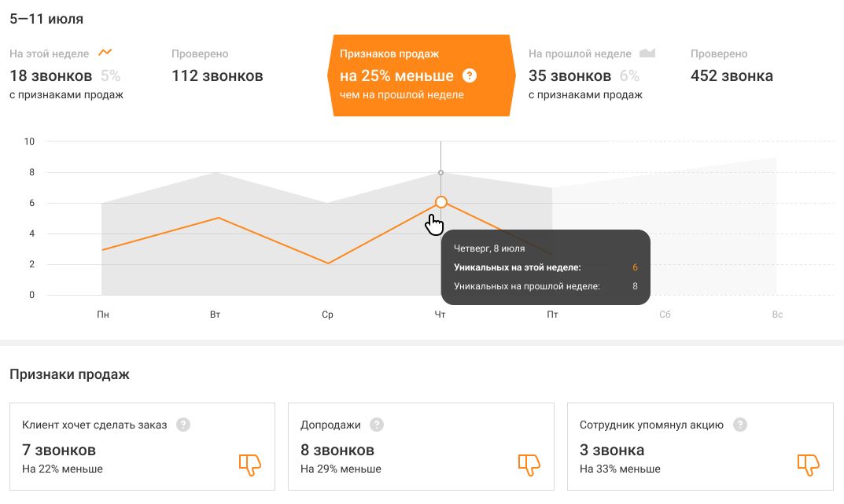
Task: Click the small gray last-week marker above Thursday
Action: [x=440, y=172]
